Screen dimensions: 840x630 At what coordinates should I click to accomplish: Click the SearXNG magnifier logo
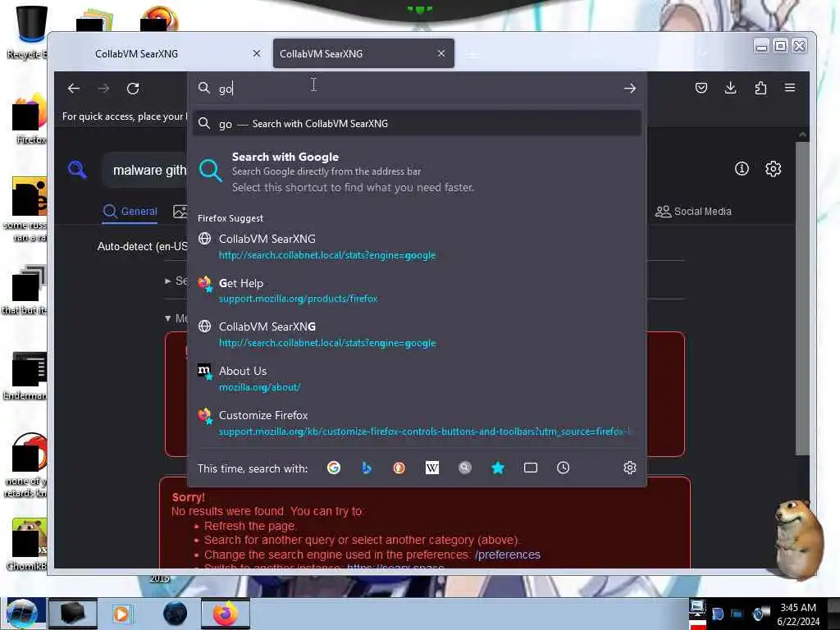(x=77, y=169)
